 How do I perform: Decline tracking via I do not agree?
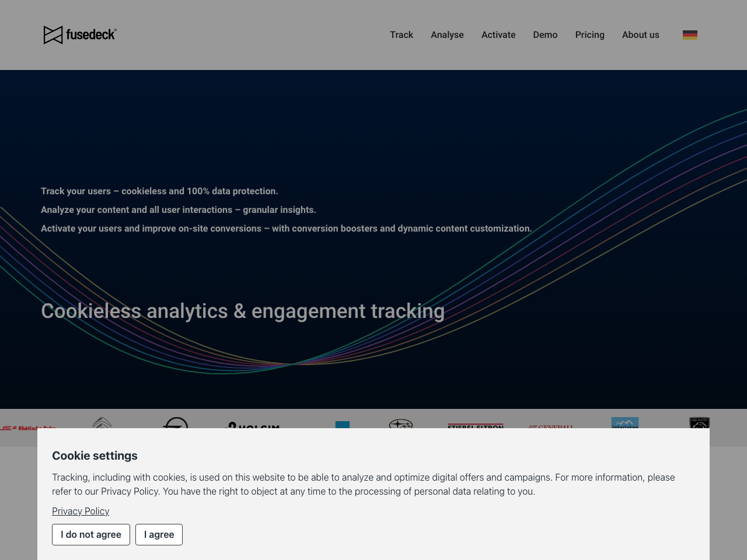coord(90,534)
